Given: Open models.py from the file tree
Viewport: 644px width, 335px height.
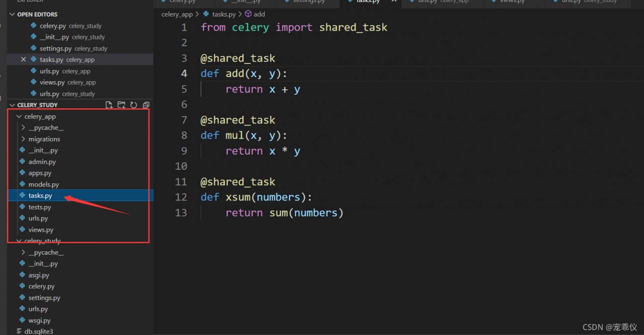Looking at the screenshot, I should tap(43, 184).
